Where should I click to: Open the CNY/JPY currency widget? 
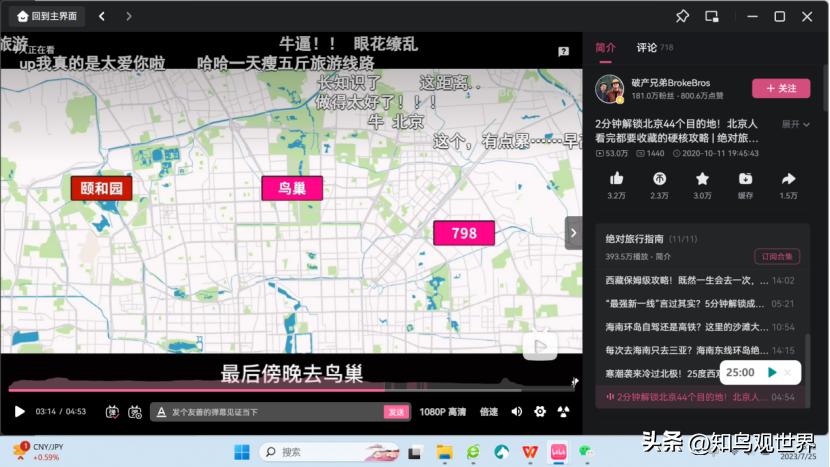(x=38, y=452)
